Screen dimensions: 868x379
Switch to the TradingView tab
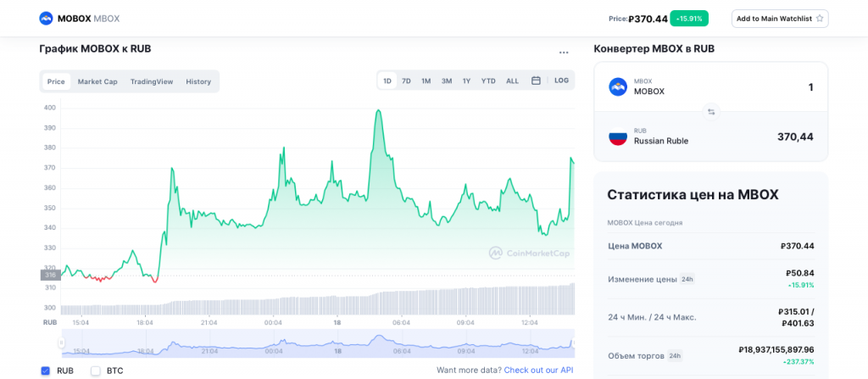(152, 81)
